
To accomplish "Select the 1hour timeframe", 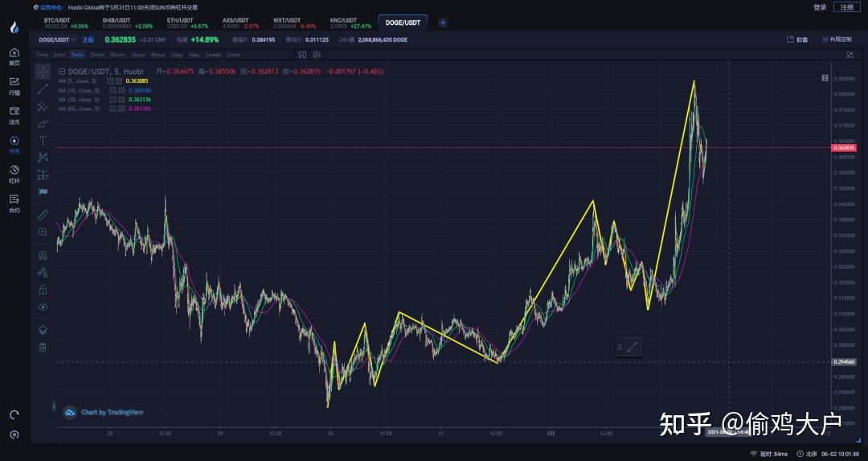I will pyautogui.click(x=138, y=55).
